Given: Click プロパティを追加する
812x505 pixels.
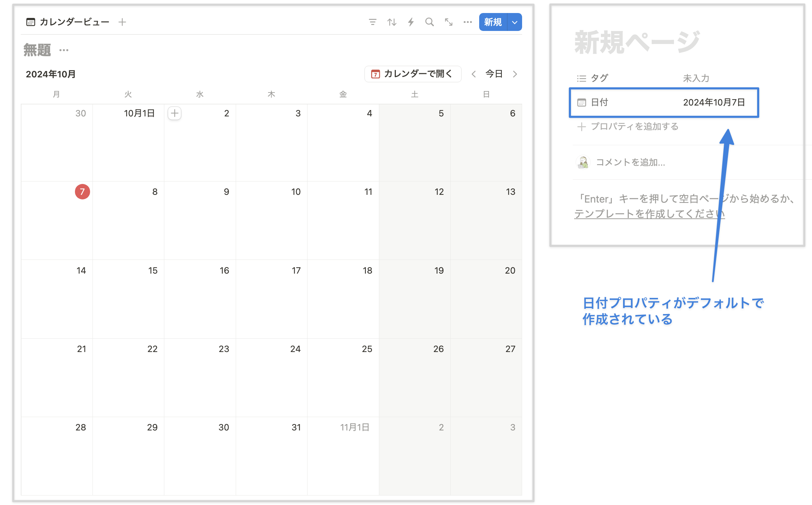Looking at the screenshot, I should (x=628, y=127).
